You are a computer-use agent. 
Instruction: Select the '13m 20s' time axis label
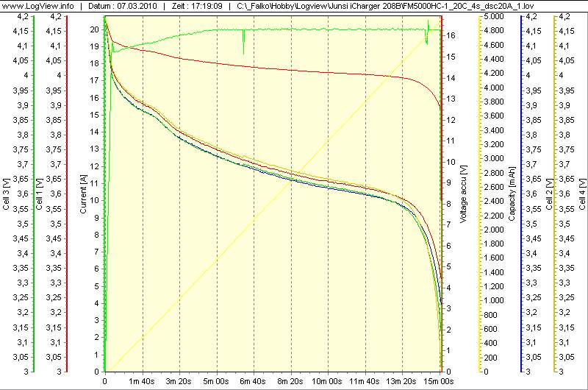pyautogui.click(x=401, y=381)
